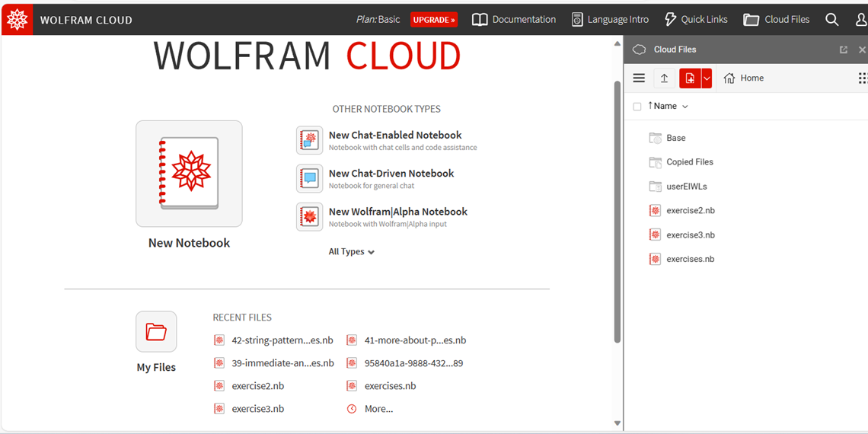Open the Quick Links lightning icon
The image size is (868, 434).
pyautogui.click(x=670, y=19)
